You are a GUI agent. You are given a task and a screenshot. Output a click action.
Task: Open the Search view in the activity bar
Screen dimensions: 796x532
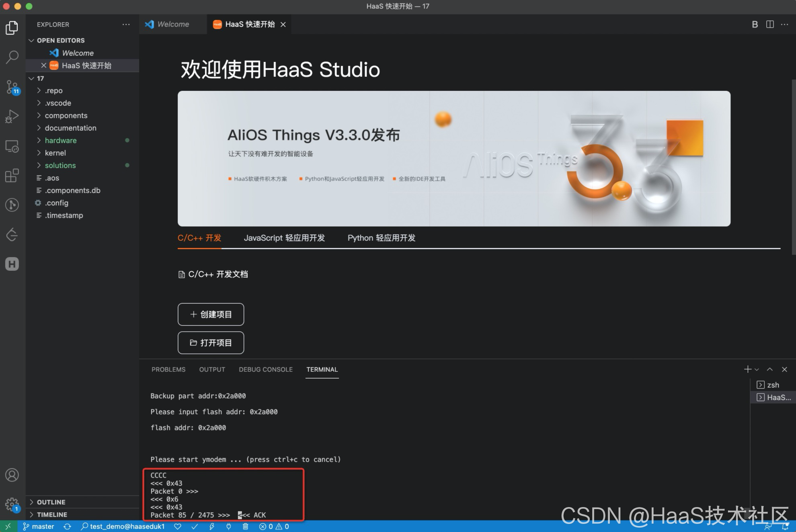(x=12, y=57)
